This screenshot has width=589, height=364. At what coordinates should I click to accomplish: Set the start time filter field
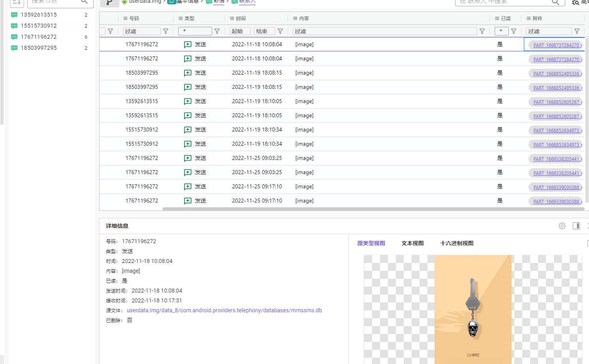(240, 31)
